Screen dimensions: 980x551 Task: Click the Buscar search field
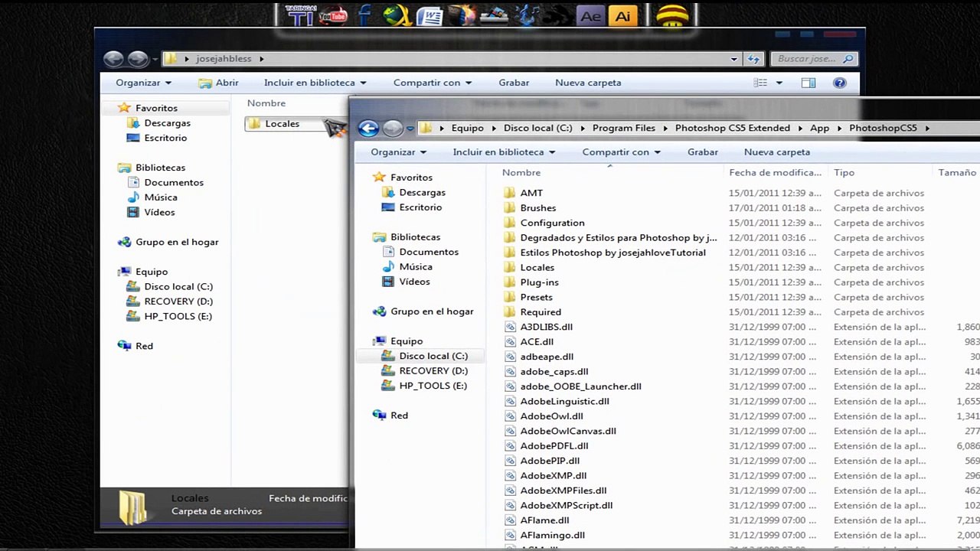[x=808, y=59]
